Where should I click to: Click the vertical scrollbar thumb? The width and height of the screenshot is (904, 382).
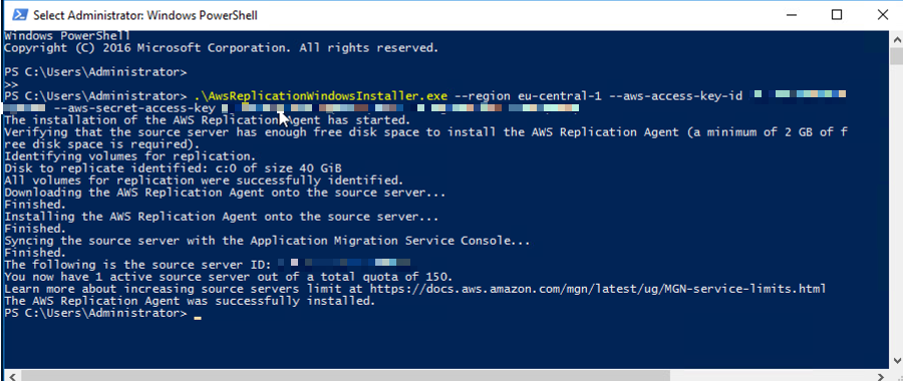click(x=897, y=56)
